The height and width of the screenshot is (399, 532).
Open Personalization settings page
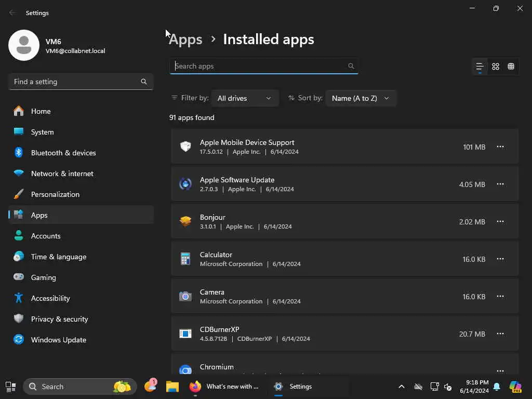click(55, 194)
